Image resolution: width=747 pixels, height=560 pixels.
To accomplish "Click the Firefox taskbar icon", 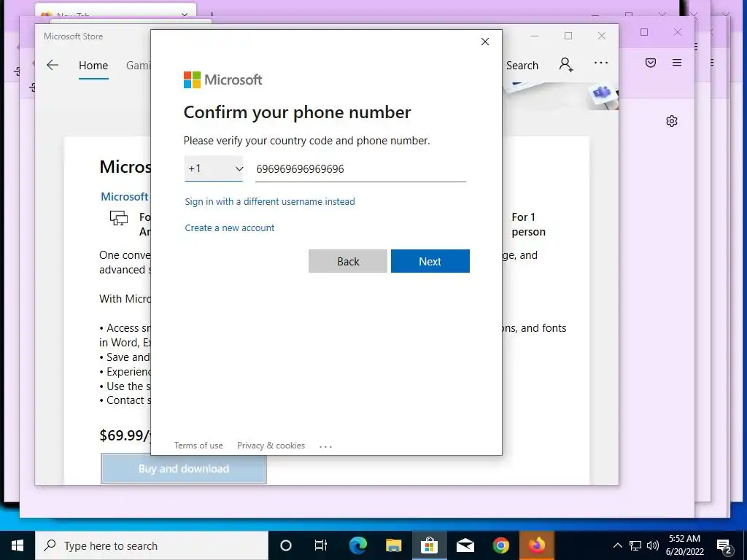I will [536, 545].
